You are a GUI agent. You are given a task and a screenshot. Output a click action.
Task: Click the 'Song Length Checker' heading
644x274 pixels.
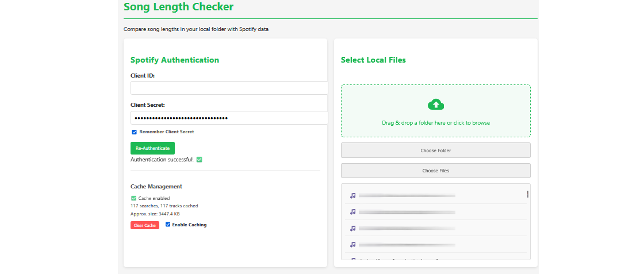point(179,6)
